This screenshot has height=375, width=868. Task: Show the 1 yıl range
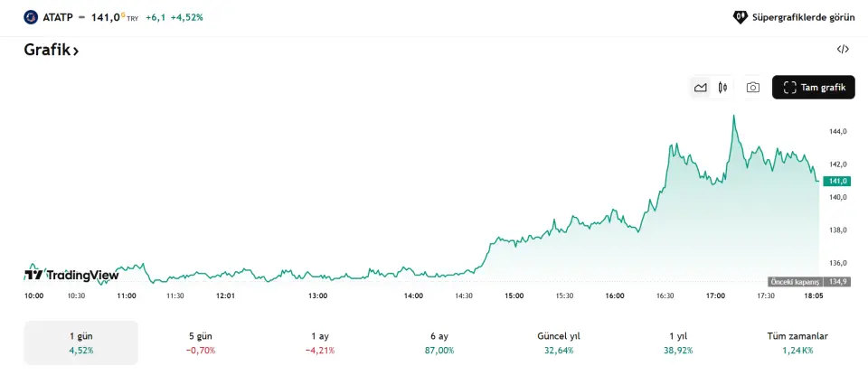point(677,342)
